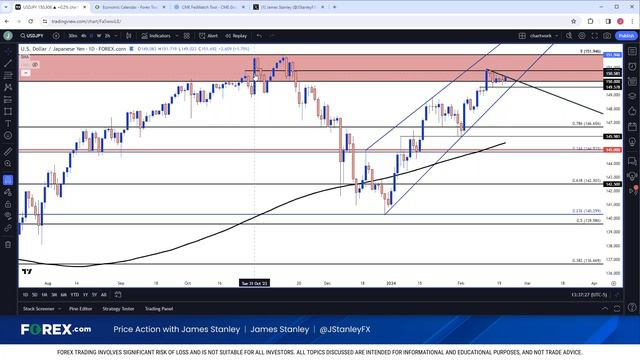Click the Publish button
The height and width of the screenshot is (360, 640).
(x=626, y=36)
